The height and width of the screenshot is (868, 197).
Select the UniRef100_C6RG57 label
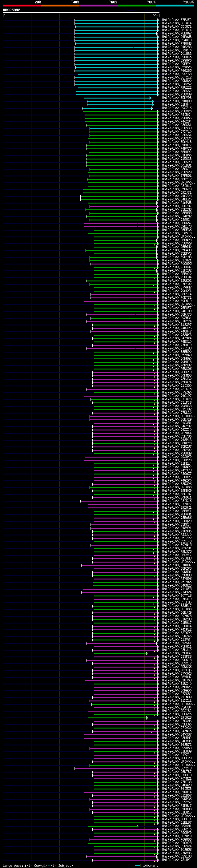(177, 223)
